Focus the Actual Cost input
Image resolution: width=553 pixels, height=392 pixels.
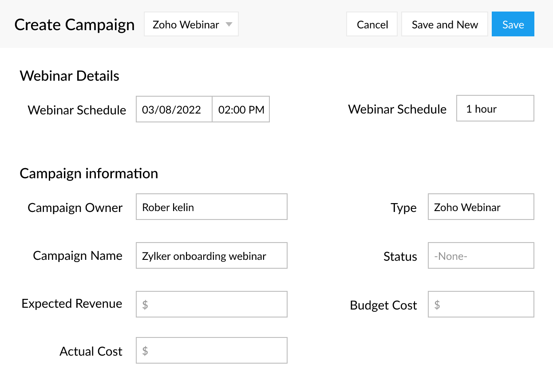pyautogui.click(x=211, y=351)
